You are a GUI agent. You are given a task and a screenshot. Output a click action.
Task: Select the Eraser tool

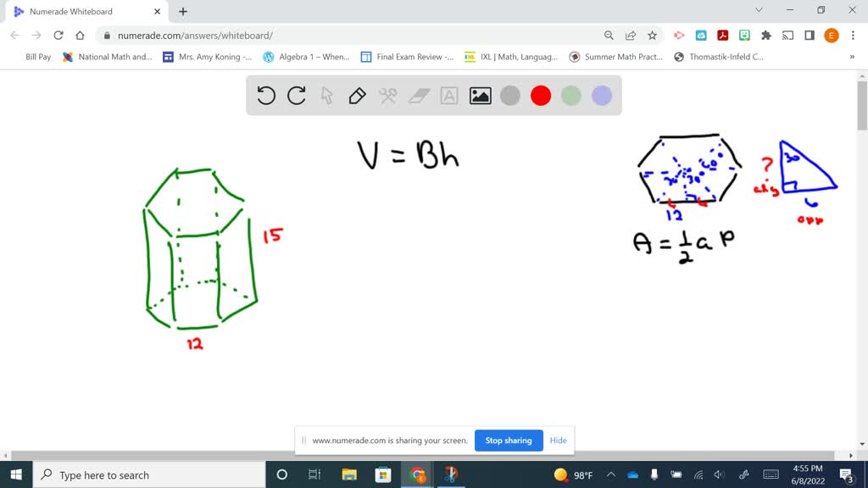(418, 96)
